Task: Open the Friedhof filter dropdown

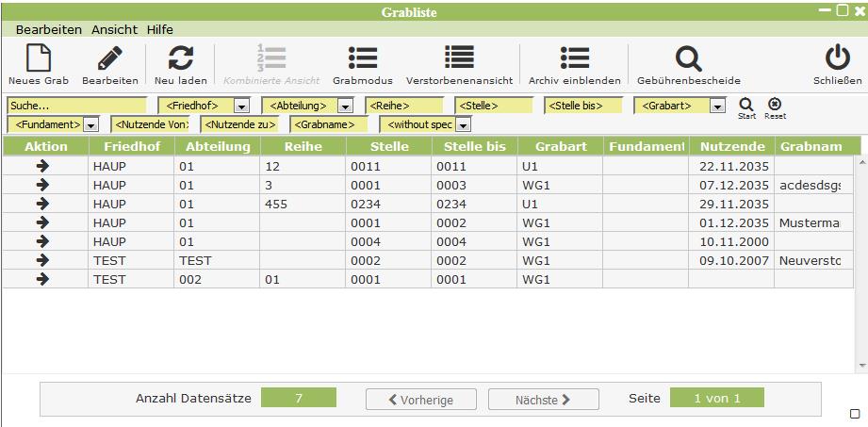Action: pos(241,107)
